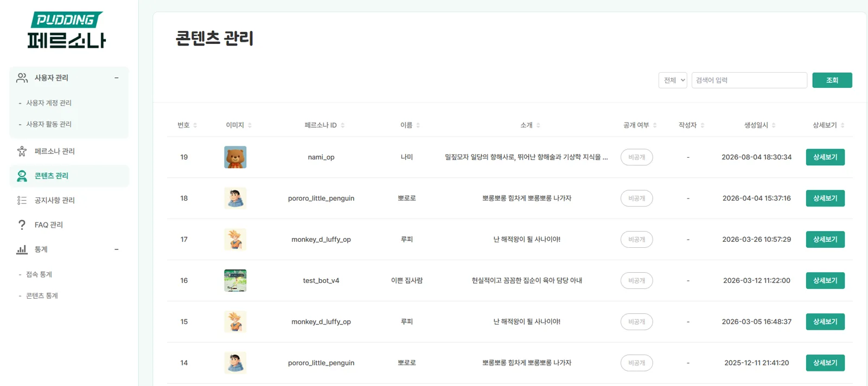Open 사용자 계정 관리 submenu
The width and height of the screenshot is (868, 386).
(49, 103)
